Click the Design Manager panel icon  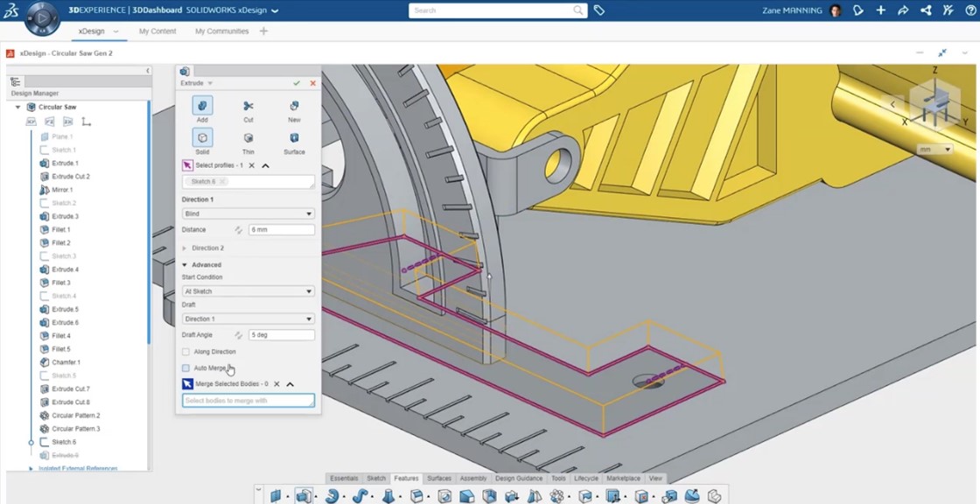[x=15, y=80]
